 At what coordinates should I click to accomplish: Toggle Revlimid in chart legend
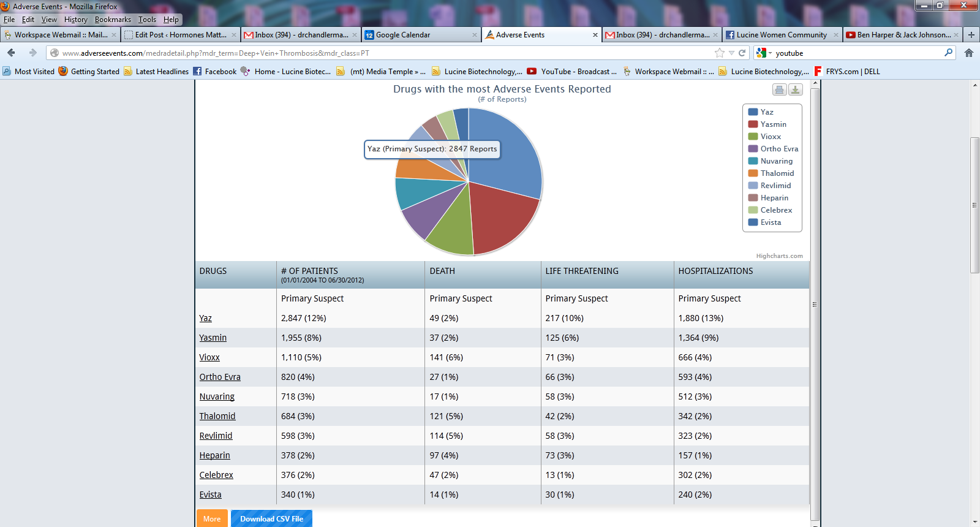[x=769, y=186]
